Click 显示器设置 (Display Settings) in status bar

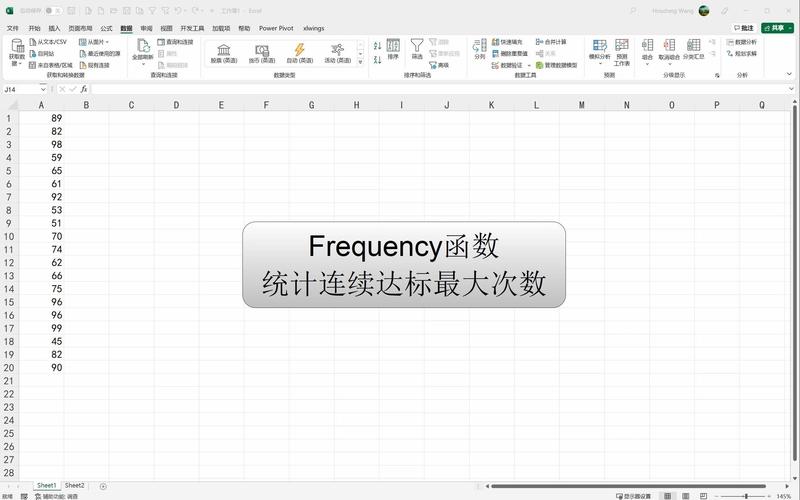tap(634, 496)
